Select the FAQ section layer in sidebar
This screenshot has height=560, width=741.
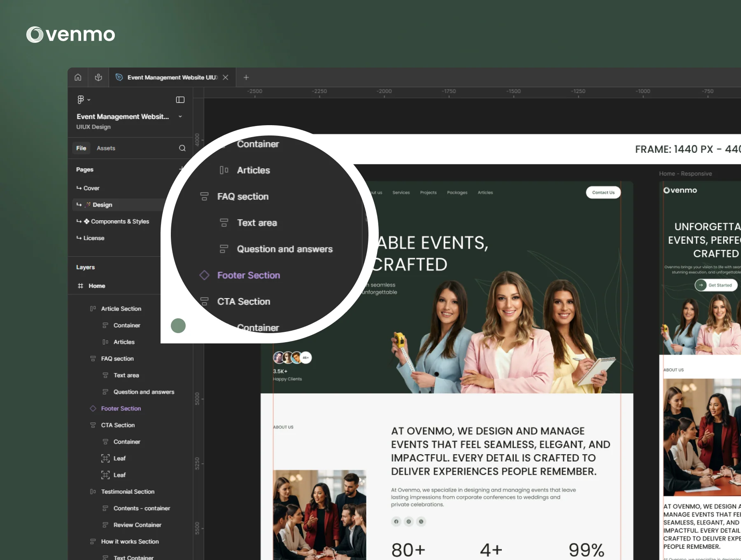117,359
